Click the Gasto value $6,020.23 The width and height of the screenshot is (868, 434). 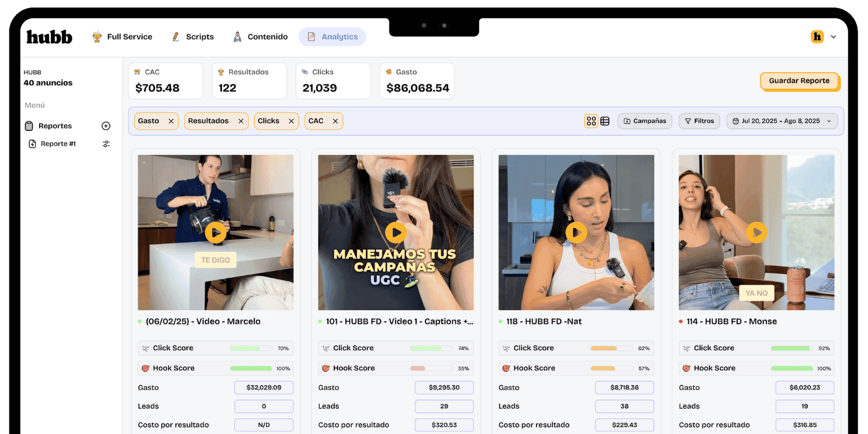coord(805,387)
